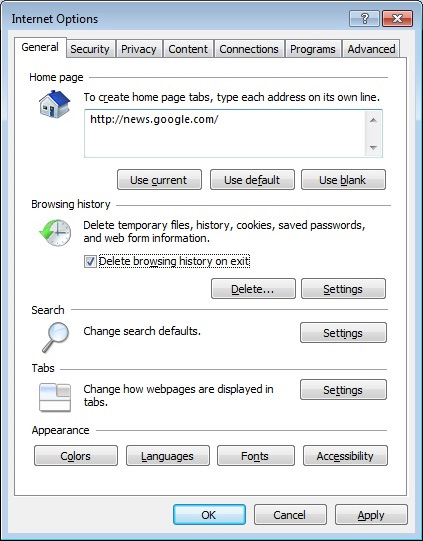
Task: Click the Use current button
Action: (x=159, y=180)
